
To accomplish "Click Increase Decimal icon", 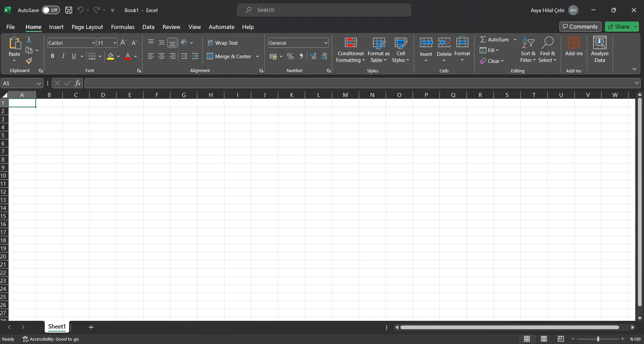I will (x=313, y=57).
